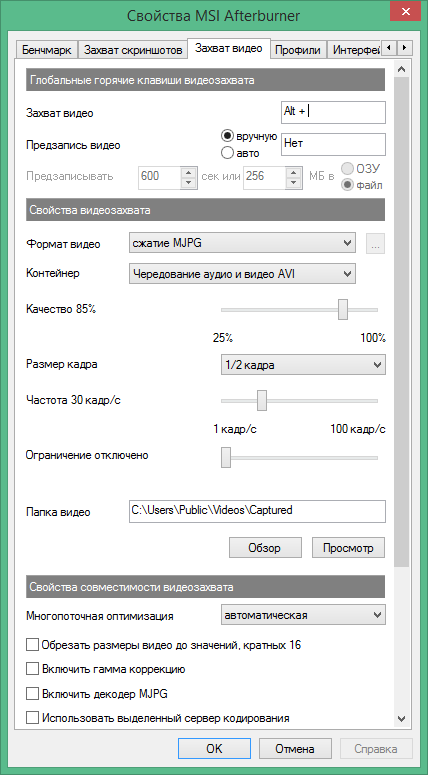Toggle Включить декодер MJPG checkbox
The height and width of the screenshot is (775, 428).
pos(32,693)
